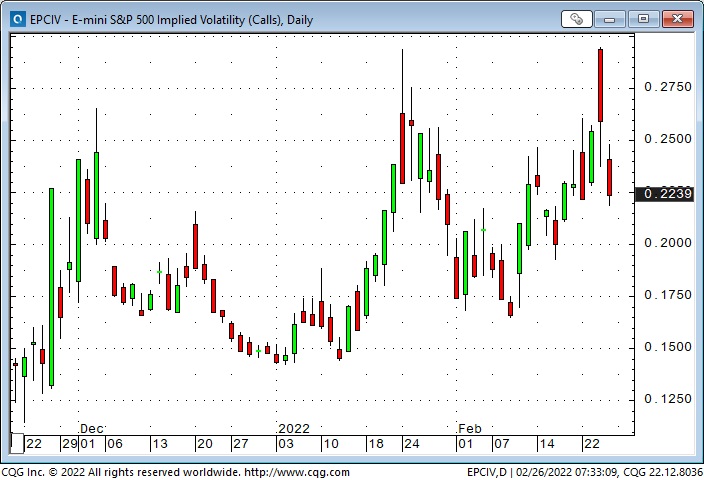Click the 0.1500 price axis label
The height and width of the screenshot is (480, 704).
[x=668, y=347]
